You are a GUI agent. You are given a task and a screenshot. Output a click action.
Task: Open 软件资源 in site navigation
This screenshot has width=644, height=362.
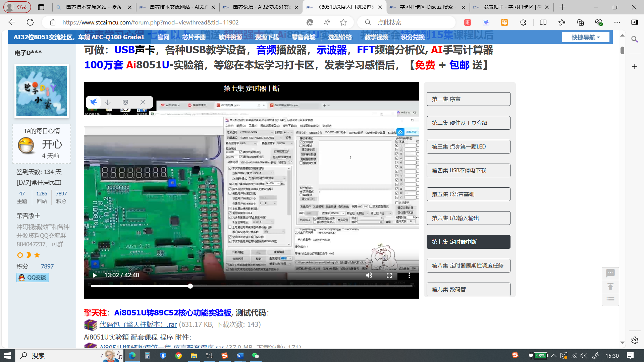tap(230, 37)
